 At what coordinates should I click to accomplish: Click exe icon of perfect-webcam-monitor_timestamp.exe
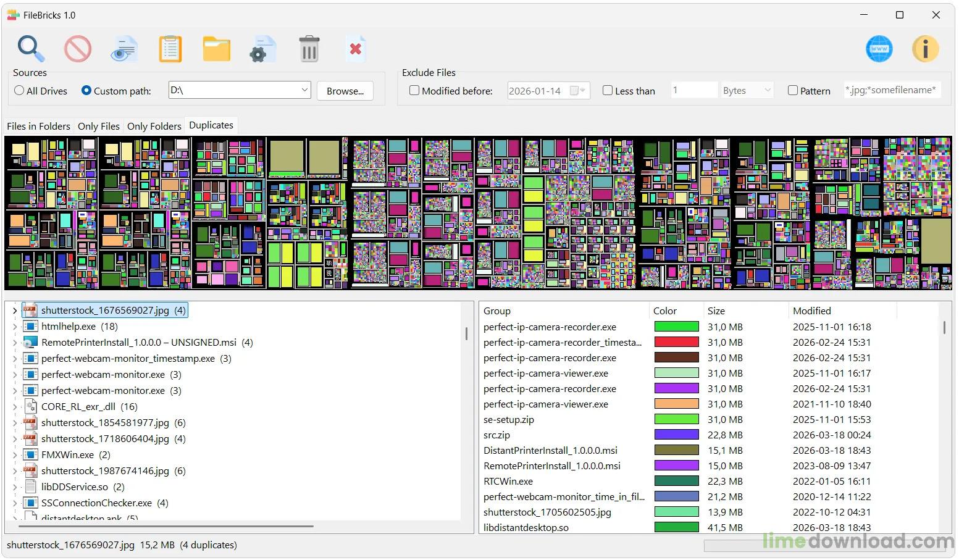30,358
